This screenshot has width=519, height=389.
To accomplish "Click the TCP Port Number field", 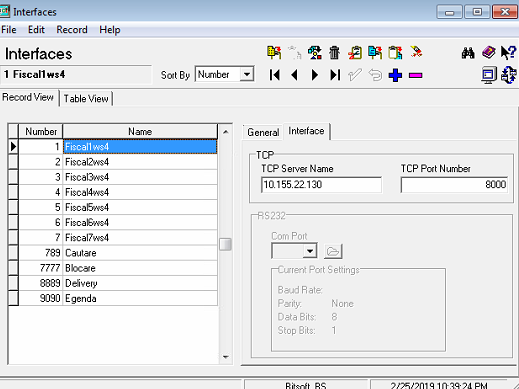I will [x=454, y=185].
